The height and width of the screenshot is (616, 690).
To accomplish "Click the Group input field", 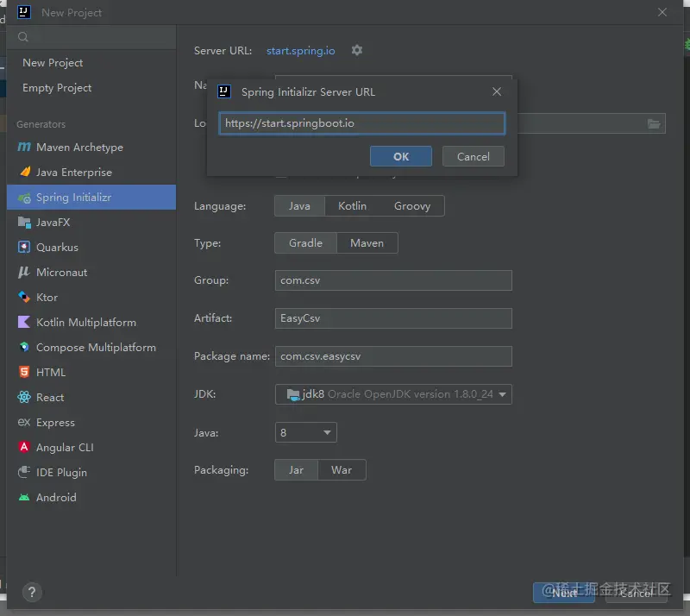I will [393, 280].
